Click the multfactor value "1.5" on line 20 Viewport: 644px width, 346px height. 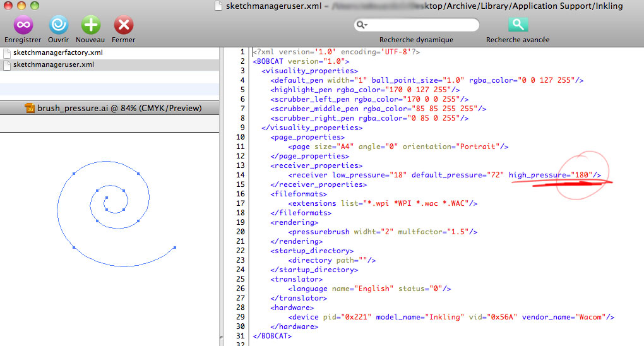(x=458, y=232)
